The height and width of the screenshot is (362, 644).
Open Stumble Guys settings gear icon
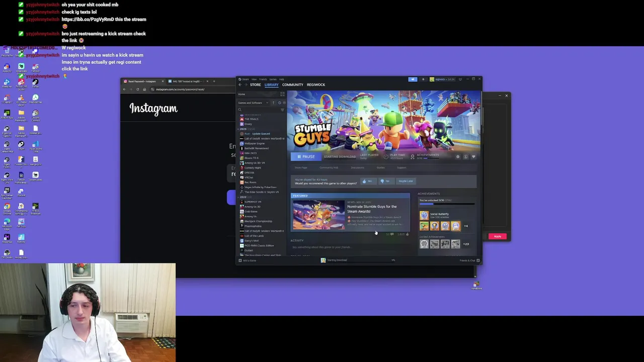[x=458, y=157]
